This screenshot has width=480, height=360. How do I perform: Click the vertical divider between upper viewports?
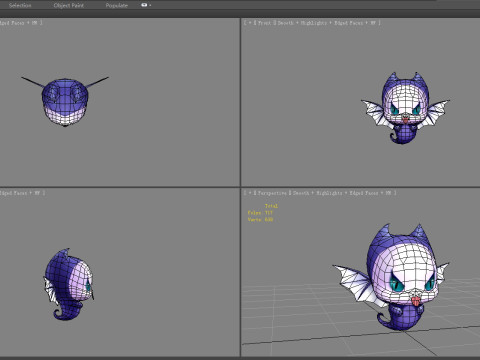[240, 102]
